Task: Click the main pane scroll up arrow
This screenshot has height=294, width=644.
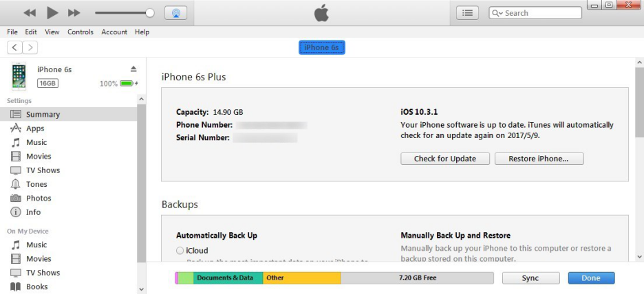Action: [639, 63]
